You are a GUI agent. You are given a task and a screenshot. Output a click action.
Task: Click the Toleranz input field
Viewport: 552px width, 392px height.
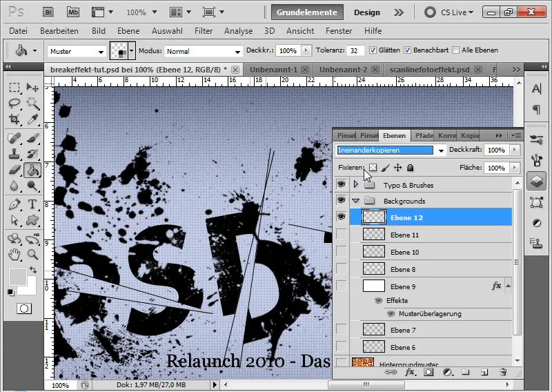(355, 50)
